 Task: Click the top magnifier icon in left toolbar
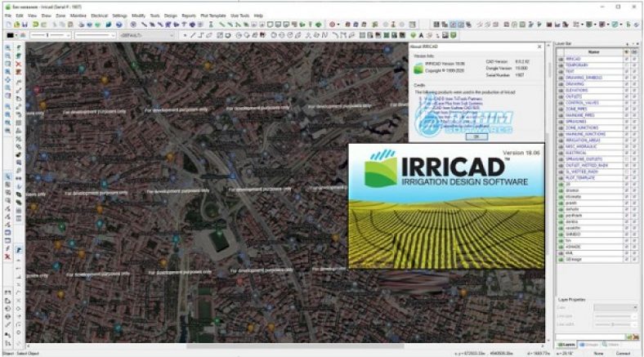point(8,48)
